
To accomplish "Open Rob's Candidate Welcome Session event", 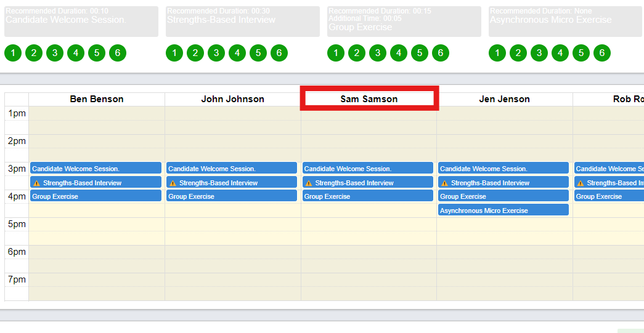I will pos(609,168).
